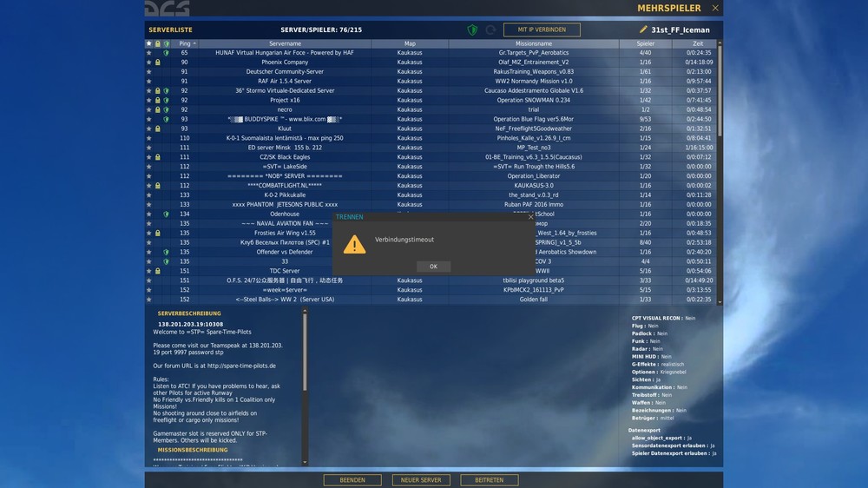Sort list by Map column header

tap(410, 43)
